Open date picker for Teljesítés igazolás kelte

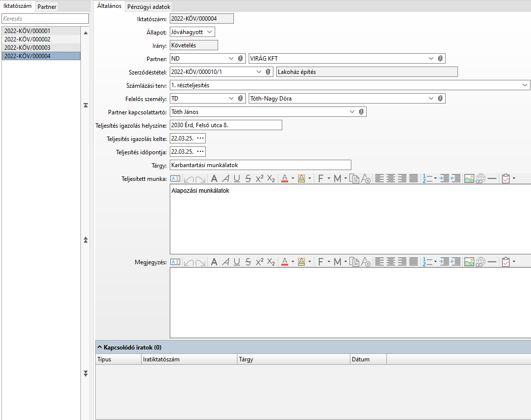point(200,139)
